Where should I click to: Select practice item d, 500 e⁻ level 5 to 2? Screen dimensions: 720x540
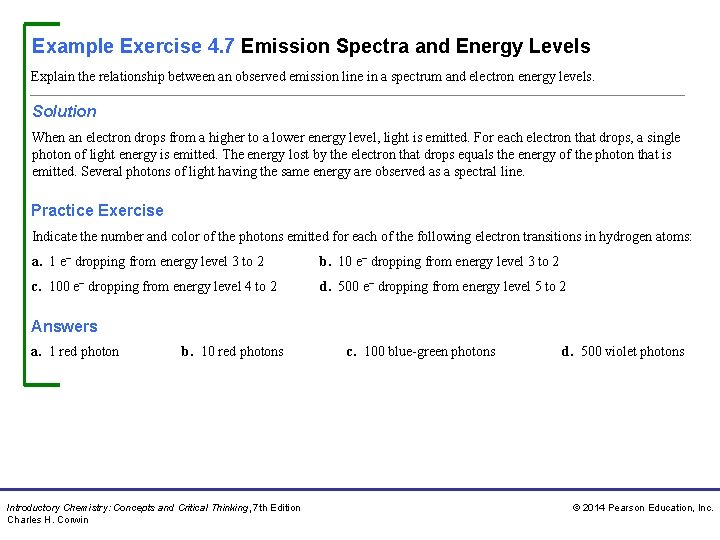(442, 287)
